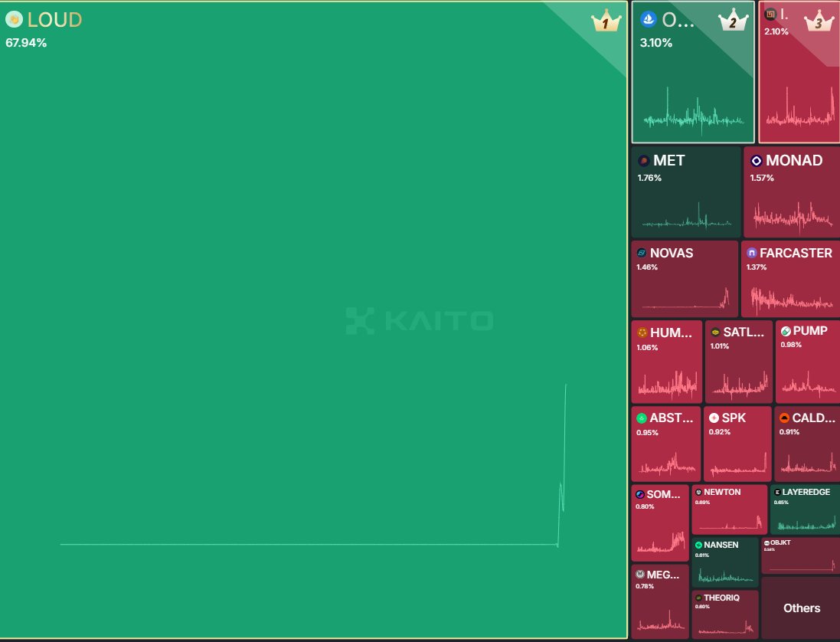Screen dimensions: 840x642
Task: Click the logo icon on the 2.10% tile
Action: [770, 15]
